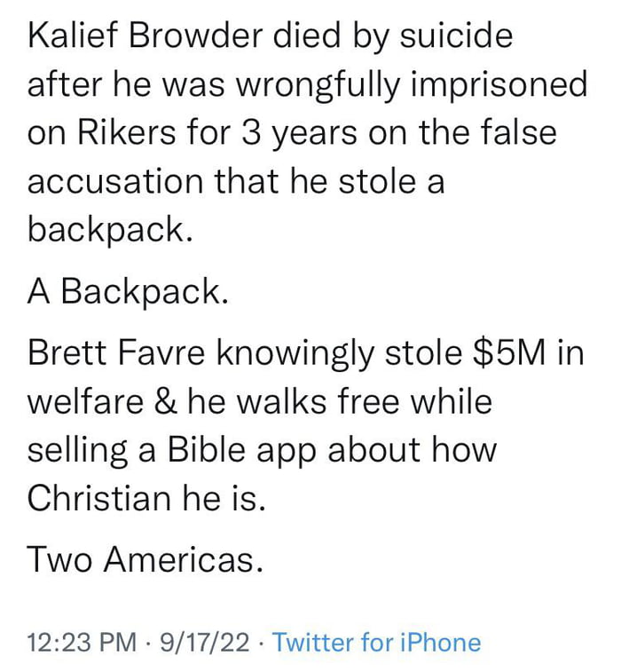Click the word Christian in the tweet
621x672 pixels.
99,498
